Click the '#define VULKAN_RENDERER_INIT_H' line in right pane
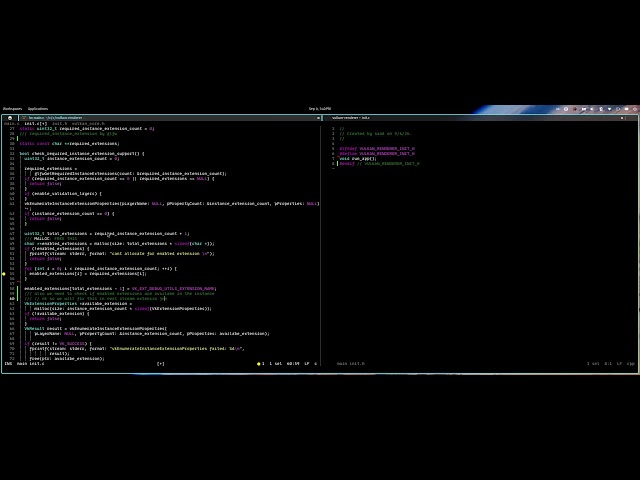Screen dimensions: 640x480 pos(377,154)
